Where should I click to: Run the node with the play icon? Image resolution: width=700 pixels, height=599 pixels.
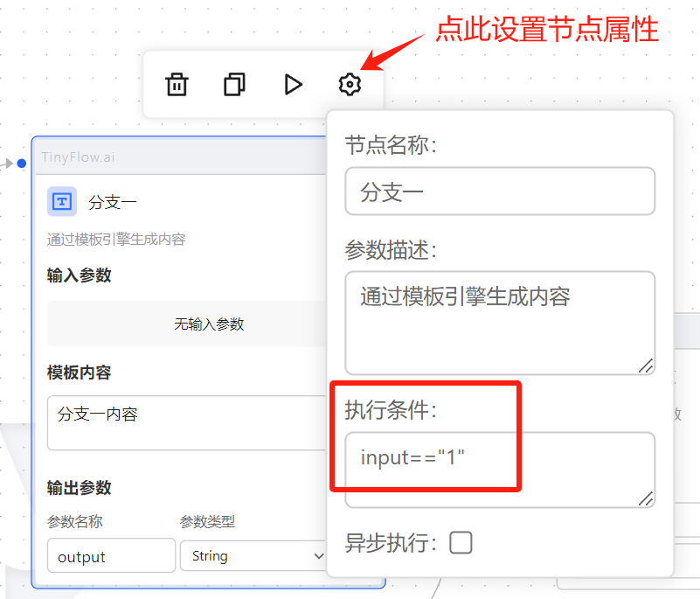293,85
